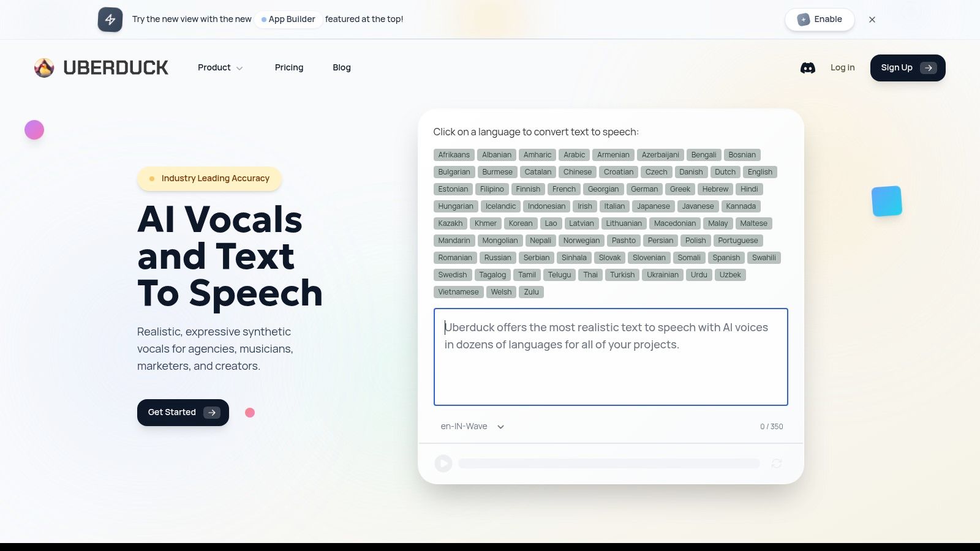Image resolution: width=980 pixels, height=551 pixels.
Task: Select the Zulu language tag
Action: [x=532, y=292]
